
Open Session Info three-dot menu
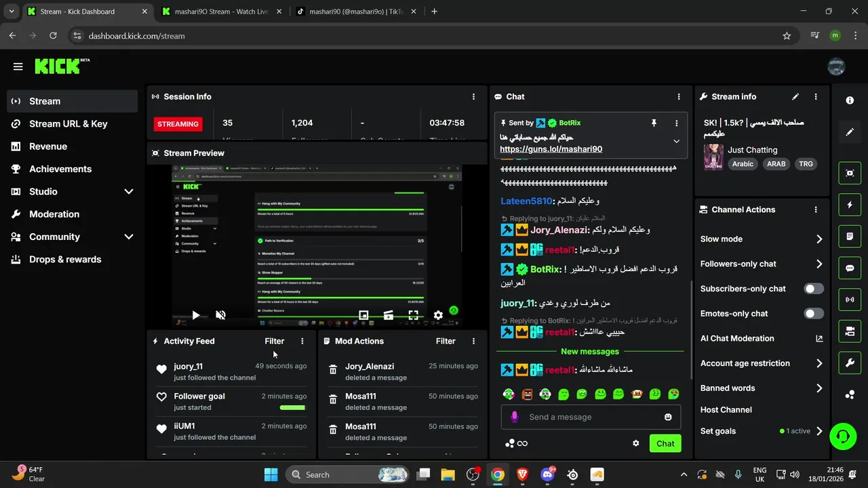pyautogui.click(x=473, y=97)
